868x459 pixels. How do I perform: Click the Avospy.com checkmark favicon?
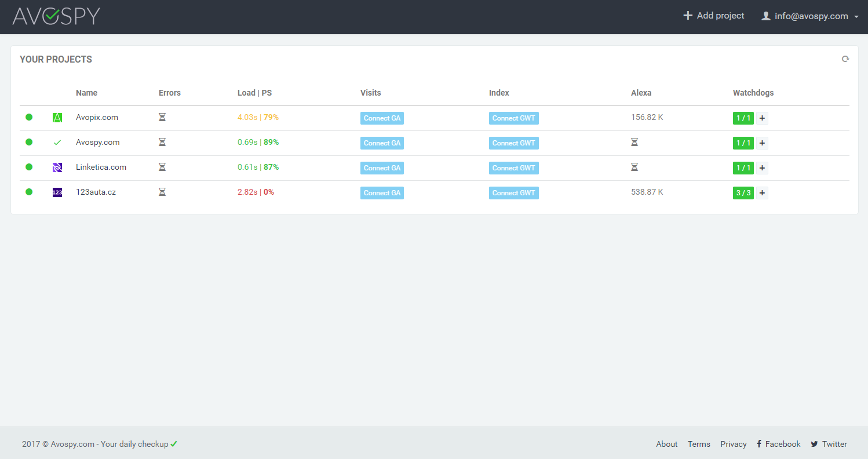coord(57,143)
